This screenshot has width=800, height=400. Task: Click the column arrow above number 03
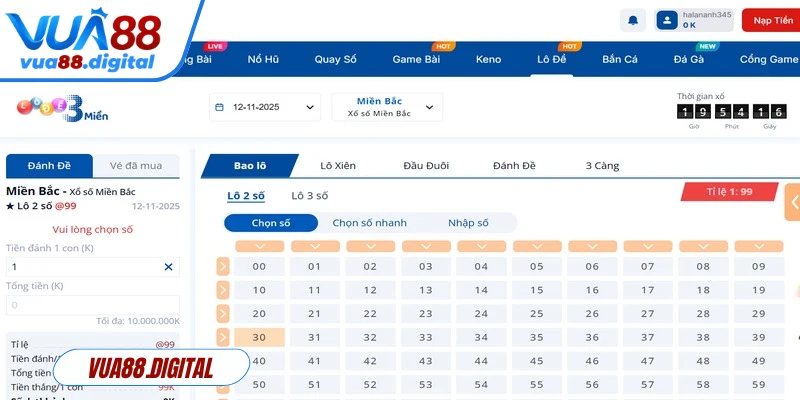coord(426,246)
